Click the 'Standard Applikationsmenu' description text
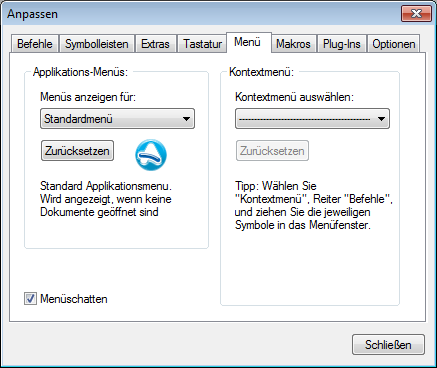The height and width of the screenshot is (368, 437). (106, 199)
